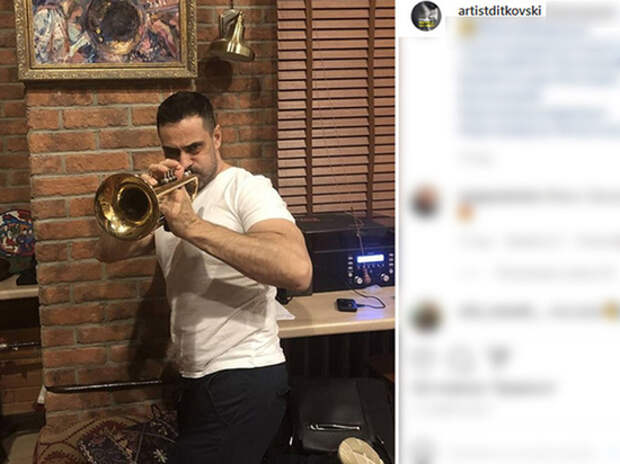Screen dimensions: 620x464
Task: Click the share icon beside the comment icon
Action: tap(499, 356)
